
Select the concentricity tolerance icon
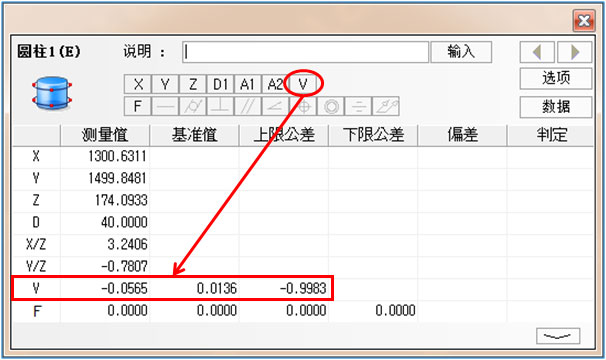(x=331, y=106)
